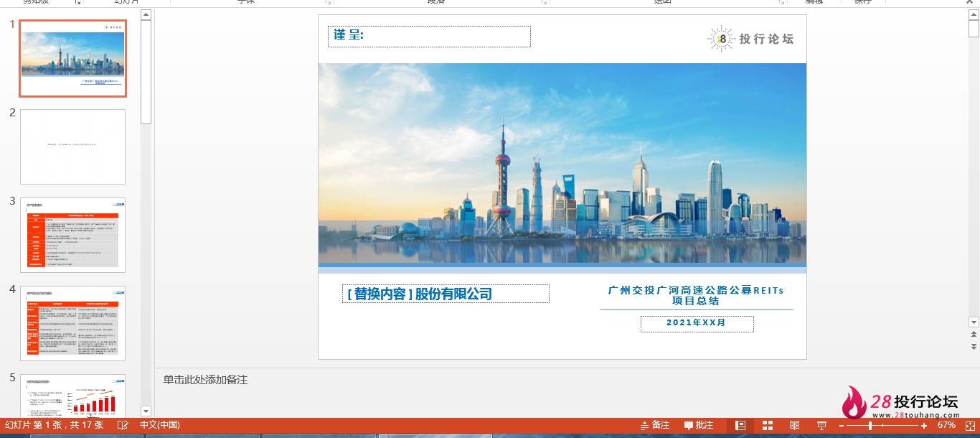Select the 投行论坛 logo on the slide
The height and width of the screenshot is (438, 980).
pyautogui.click(x=750, y=39)
